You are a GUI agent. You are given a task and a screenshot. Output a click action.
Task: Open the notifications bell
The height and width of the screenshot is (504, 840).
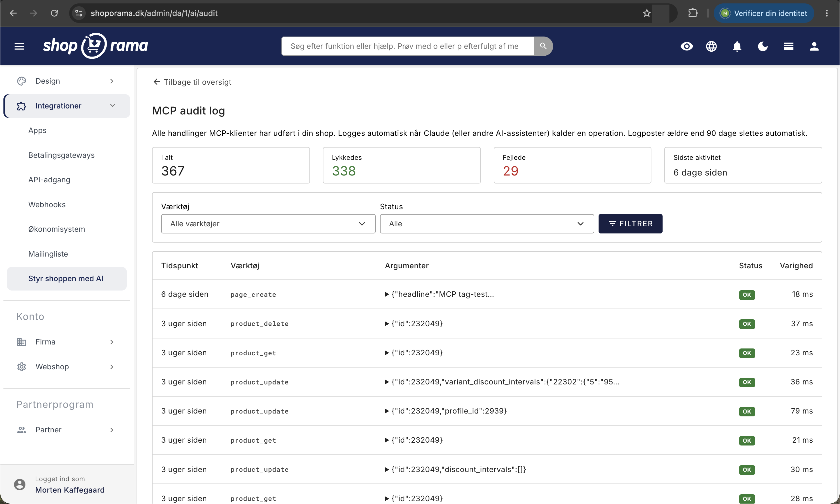coord(737,46)
